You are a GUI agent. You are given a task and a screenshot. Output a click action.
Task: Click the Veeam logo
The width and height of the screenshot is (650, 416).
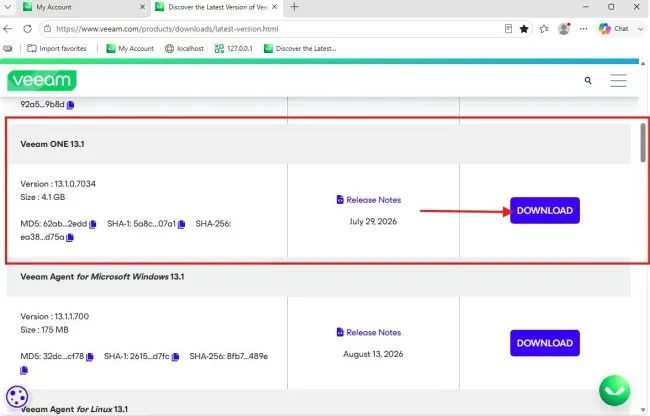[x=42, y=80]
